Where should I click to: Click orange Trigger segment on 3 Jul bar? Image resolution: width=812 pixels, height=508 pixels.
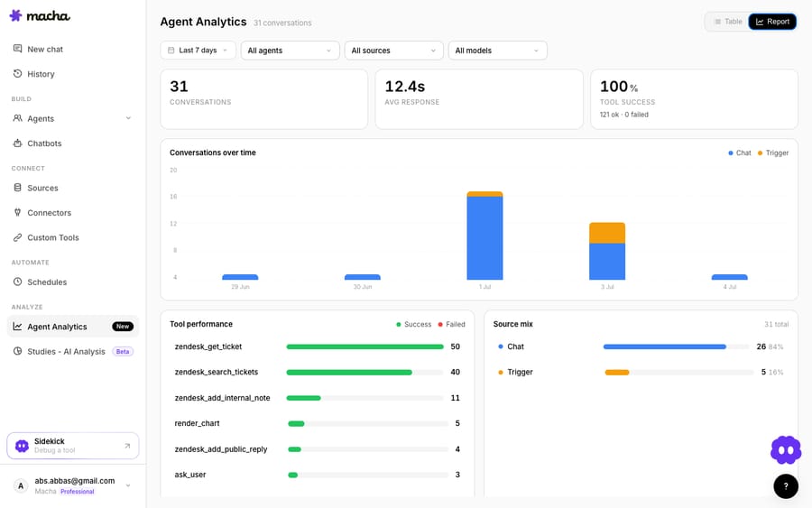click(607, 233)
